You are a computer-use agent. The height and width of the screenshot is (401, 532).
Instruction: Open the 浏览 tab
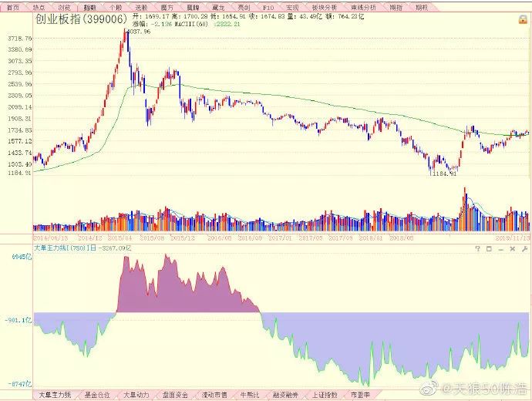[64, 7]
